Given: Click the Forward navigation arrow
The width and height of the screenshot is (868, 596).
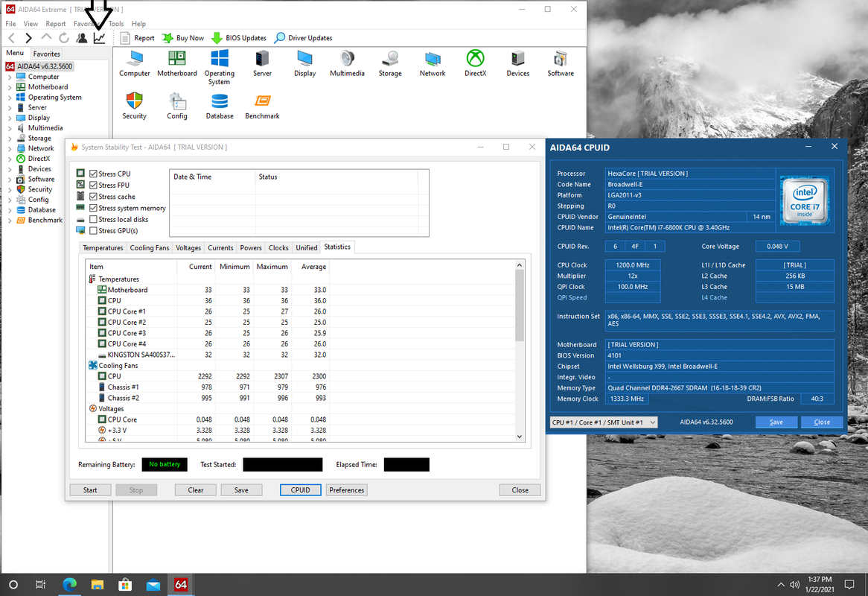Looking at the screenshot, I should 29,38.
